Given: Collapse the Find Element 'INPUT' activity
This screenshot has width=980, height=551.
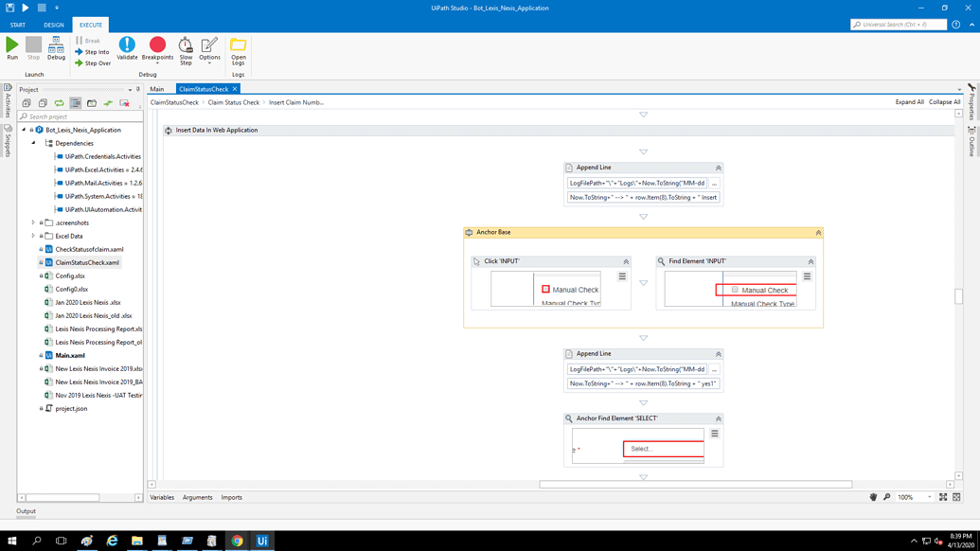Looking at the screenshot, I should pos(811,261).
